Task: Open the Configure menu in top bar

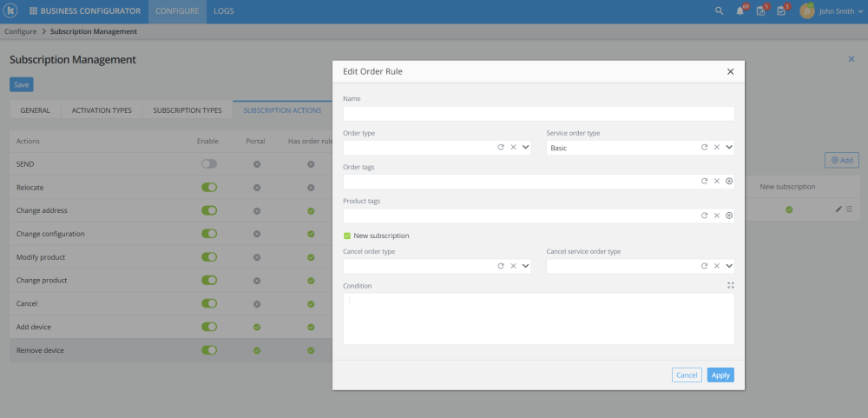Action: (x=177, y=11)
